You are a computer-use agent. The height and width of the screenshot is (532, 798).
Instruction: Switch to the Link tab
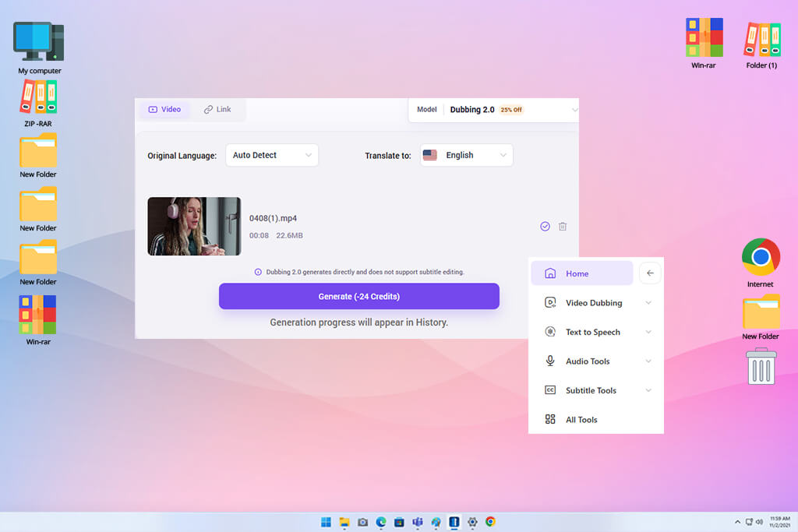[217, 109]
